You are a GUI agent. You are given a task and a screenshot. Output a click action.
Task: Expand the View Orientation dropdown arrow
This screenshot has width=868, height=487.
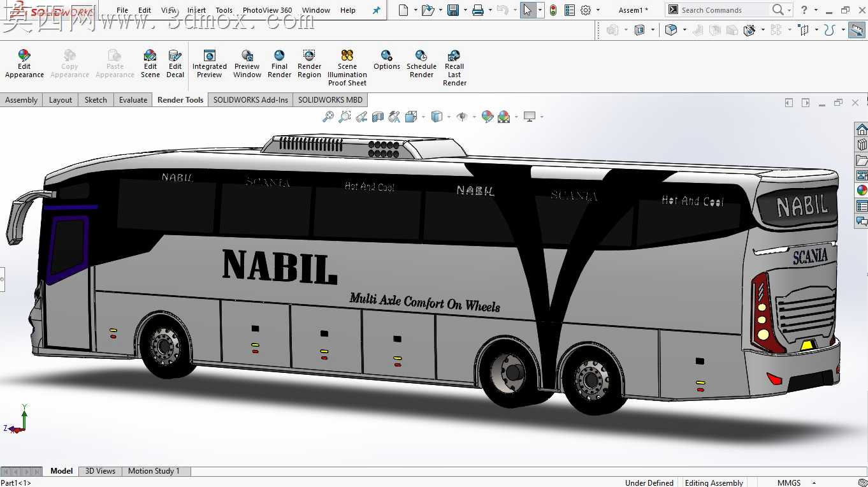422,117
